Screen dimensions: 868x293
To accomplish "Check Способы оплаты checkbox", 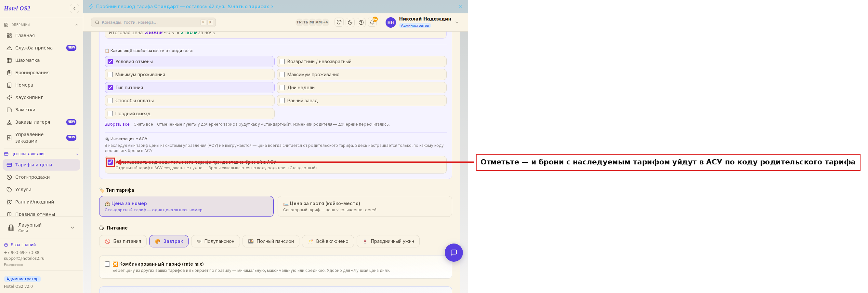I will pos(110,101).
